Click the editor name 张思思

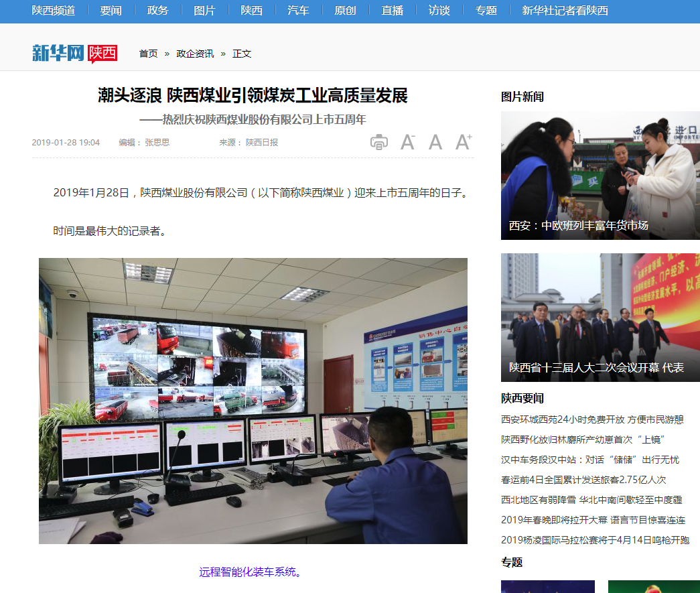[157, 143]
